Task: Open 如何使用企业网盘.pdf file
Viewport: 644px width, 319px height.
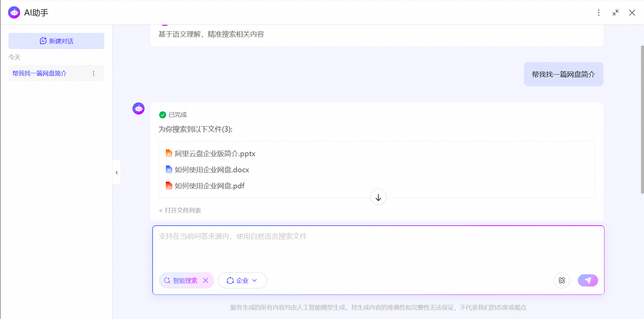Action: (x=205, y=186)
